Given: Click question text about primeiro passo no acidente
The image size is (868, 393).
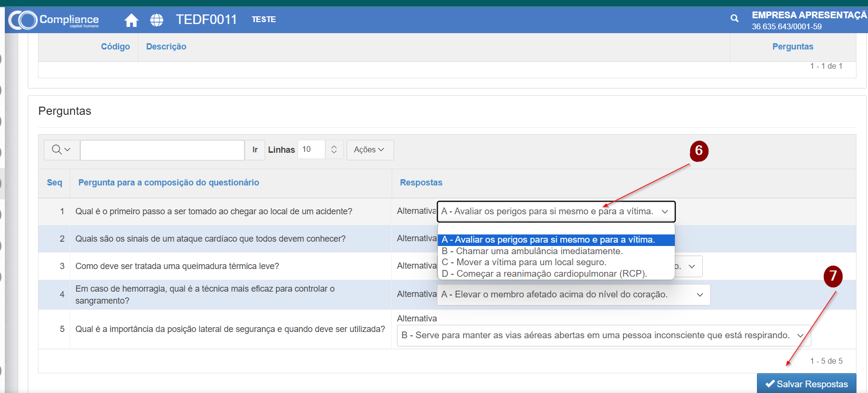Looking at the screenshot, I should 214,211.
